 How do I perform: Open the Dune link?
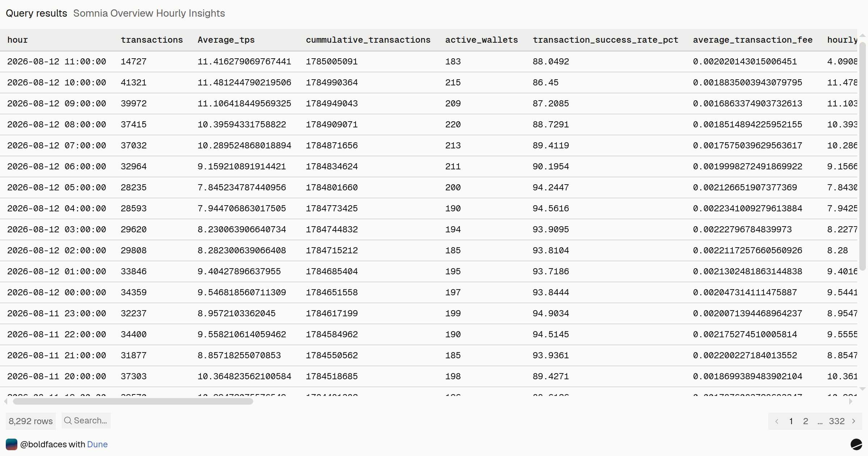97,444
